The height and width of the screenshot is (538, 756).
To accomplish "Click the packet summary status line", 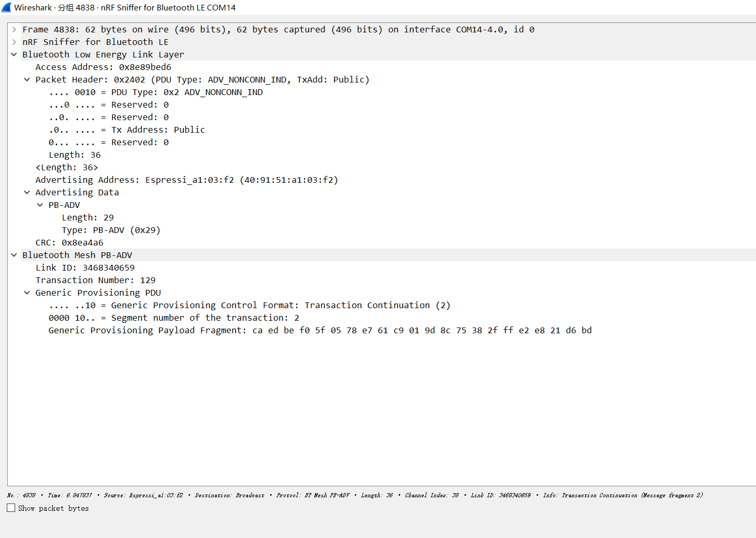I will (x=355, y=495).
